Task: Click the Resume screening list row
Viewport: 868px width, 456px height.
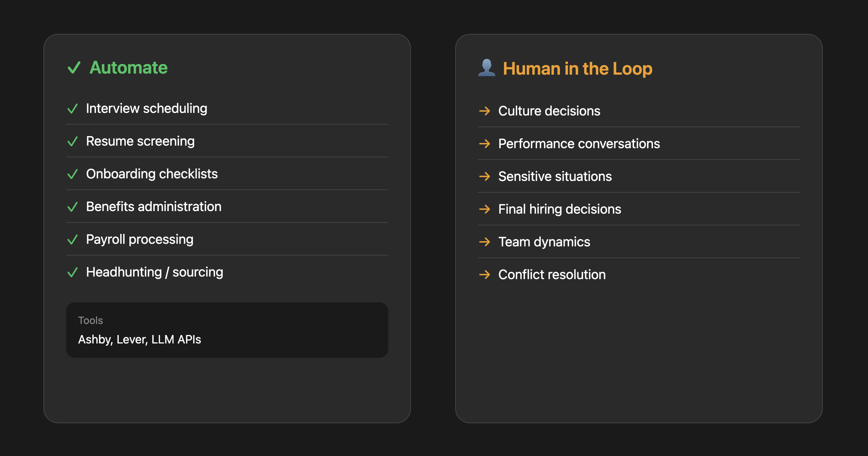Action: (226, 141)
